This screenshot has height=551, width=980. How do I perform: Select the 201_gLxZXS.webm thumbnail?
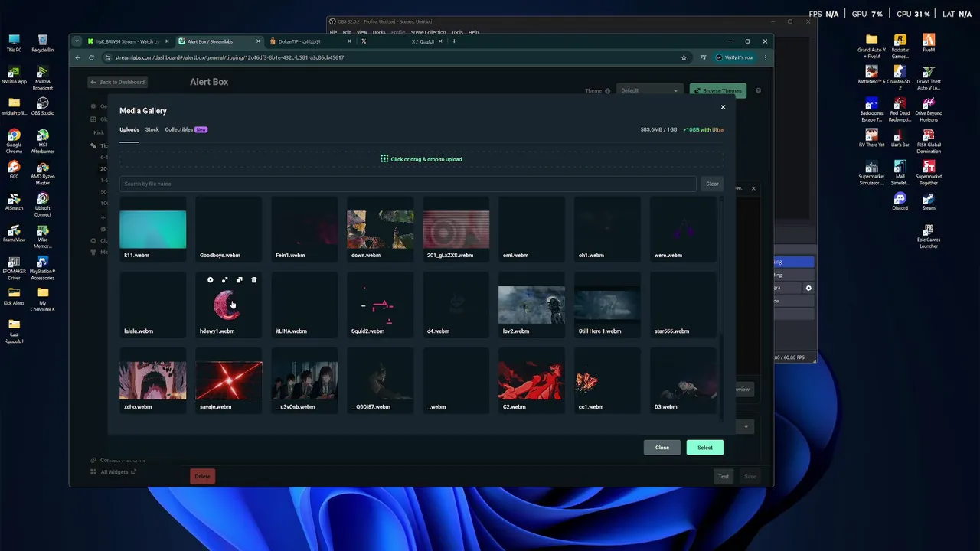[456, 230]
